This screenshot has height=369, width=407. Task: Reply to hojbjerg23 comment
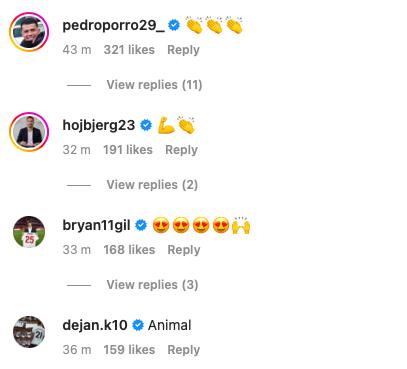(x=181, y=150)
